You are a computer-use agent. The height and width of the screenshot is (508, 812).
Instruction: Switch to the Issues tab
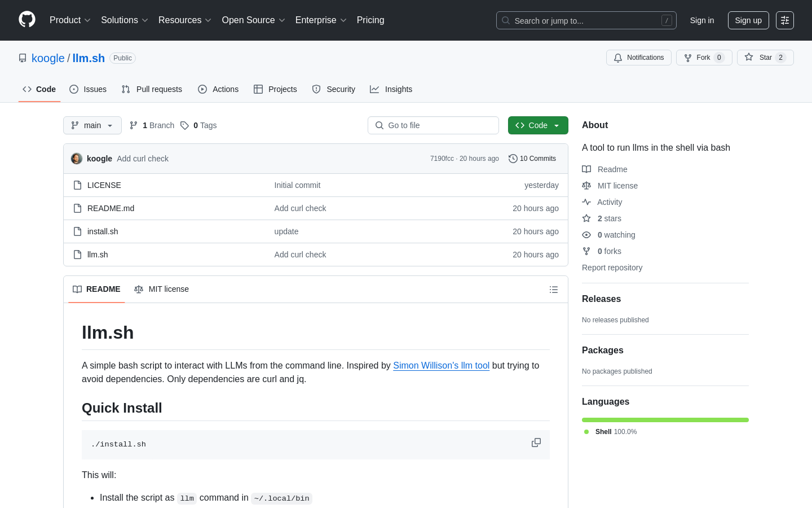pyautogui.click(x=88, y=89)
